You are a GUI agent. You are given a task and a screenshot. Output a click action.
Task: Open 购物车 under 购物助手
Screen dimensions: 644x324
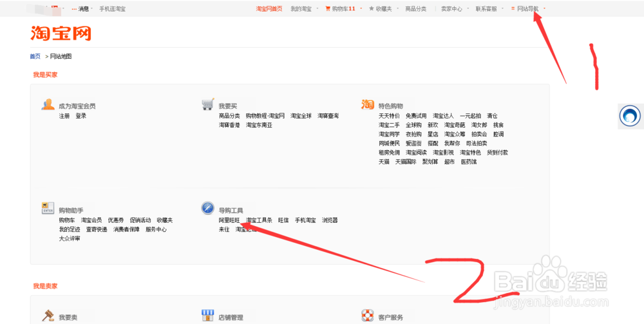pos(67,220)
